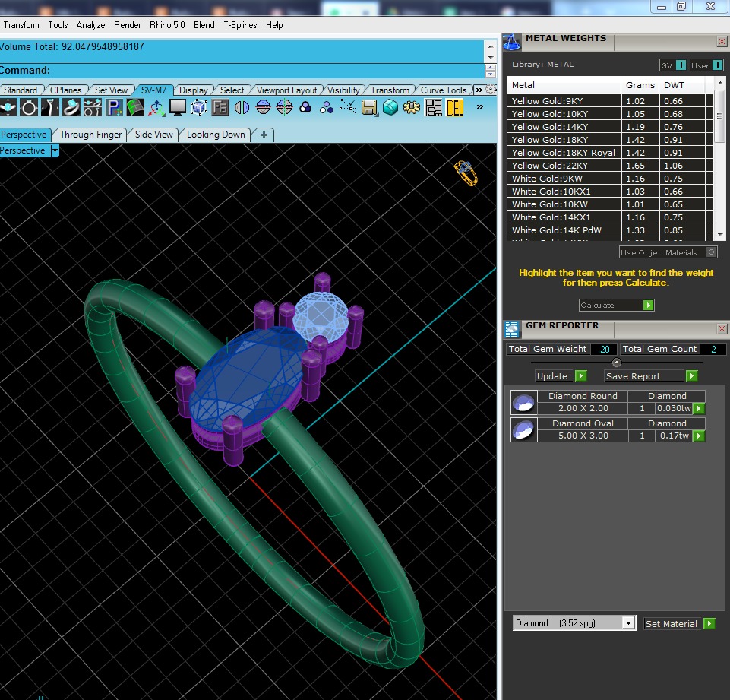Toggle the GV switch in Metal Weights
The width and height of the screenshot is (730, 700).
[x=673, y=65]
